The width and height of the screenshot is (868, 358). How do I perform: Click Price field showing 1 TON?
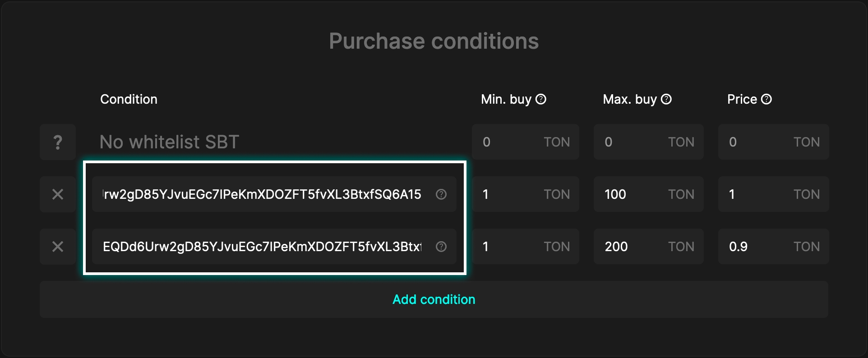(x=758, y=194)
